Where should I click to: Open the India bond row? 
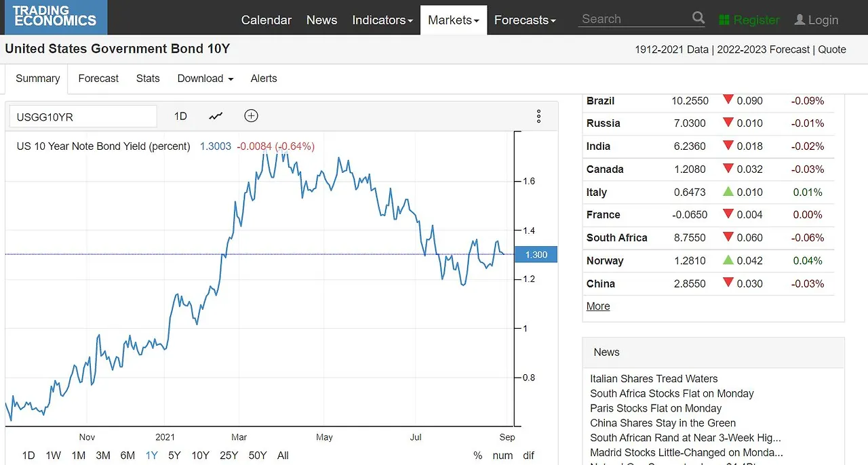pyautogui.click(x=709, y=146)
